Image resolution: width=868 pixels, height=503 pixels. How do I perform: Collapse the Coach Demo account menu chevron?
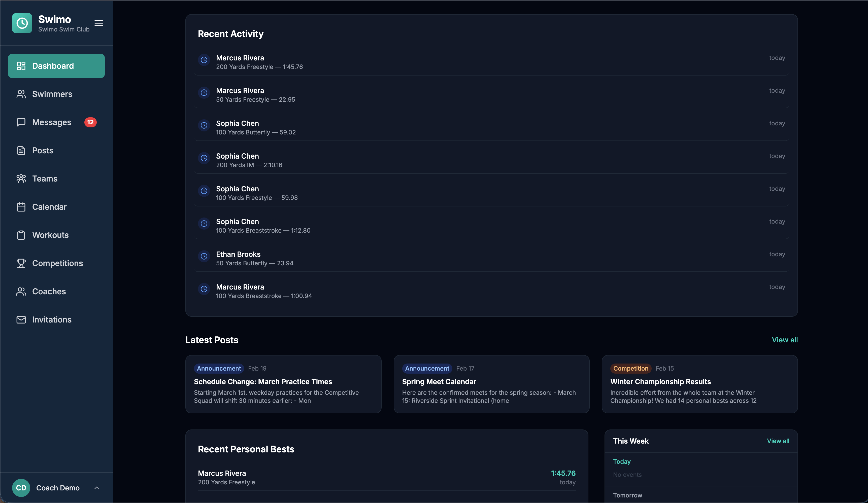97,488
